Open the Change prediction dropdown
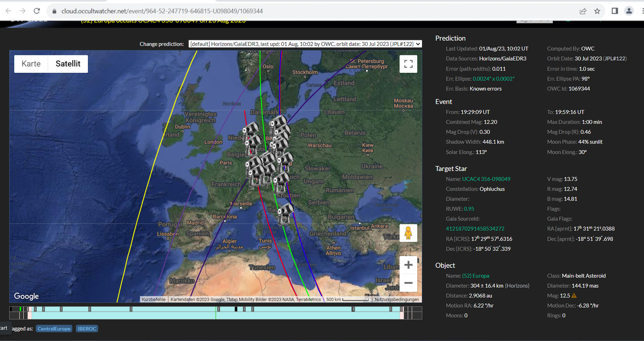 click(305, 44)
